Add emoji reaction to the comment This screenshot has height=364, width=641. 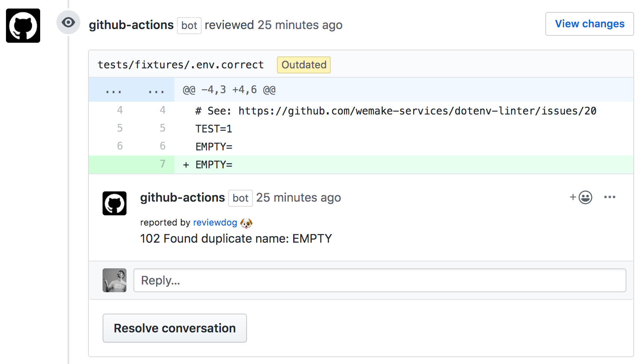581,197
